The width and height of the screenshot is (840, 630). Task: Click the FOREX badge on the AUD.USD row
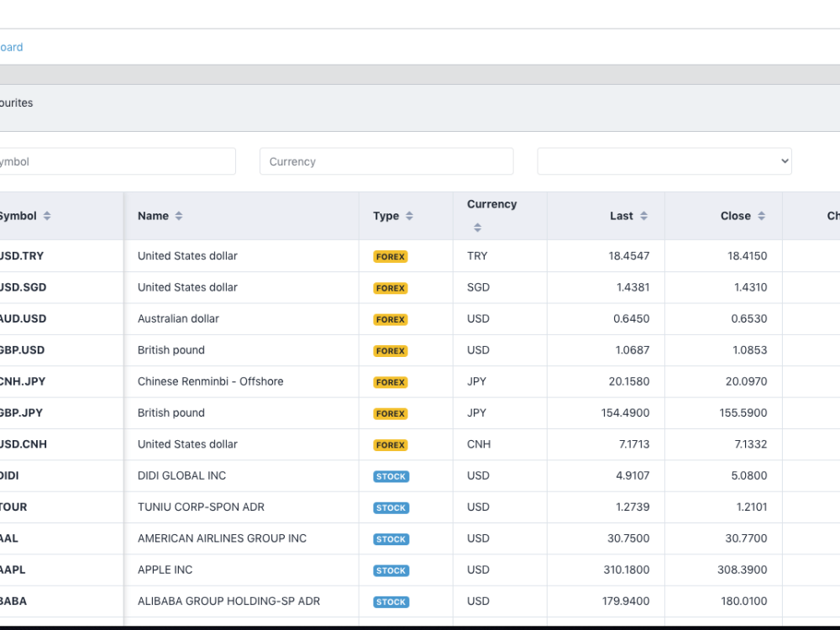coord(390,319)
